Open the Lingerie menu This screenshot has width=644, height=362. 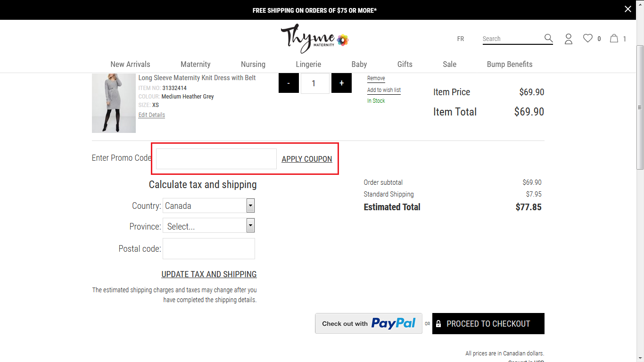tap(308, 64)
